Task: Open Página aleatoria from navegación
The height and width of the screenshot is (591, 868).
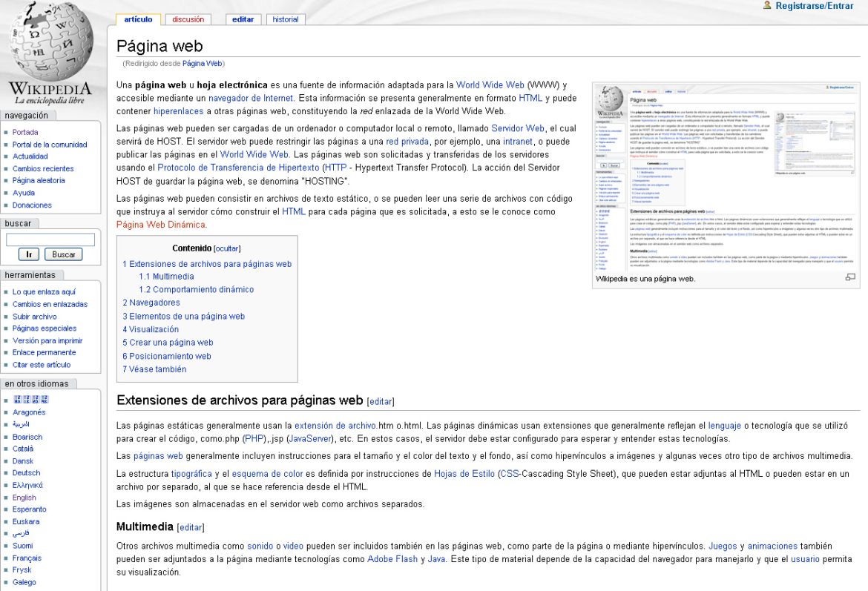Action: [39, 180]
